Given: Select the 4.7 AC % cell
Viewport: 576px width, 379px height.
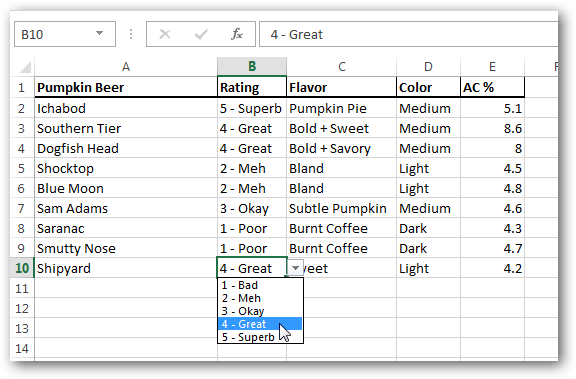Looking at the screenshot, I should 493,248.
